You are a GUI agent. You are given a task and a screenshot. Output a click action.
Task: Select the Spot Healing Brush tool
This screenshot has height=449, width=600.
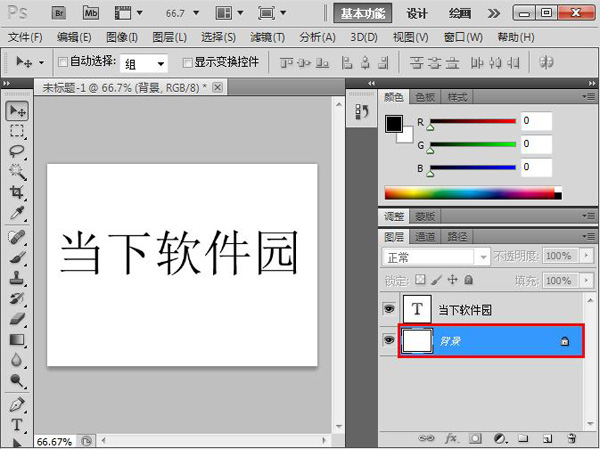click(17, 237)
